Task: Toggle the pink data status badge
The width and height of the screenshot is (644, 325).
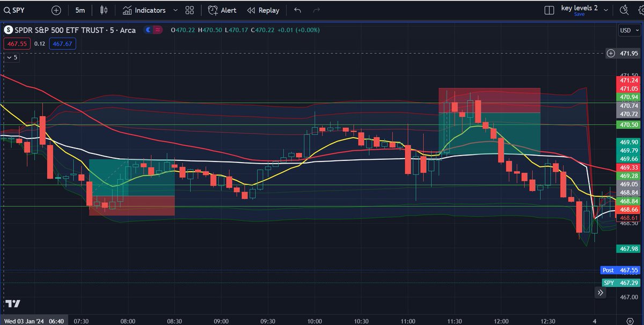Action: (x=158, y=30)
